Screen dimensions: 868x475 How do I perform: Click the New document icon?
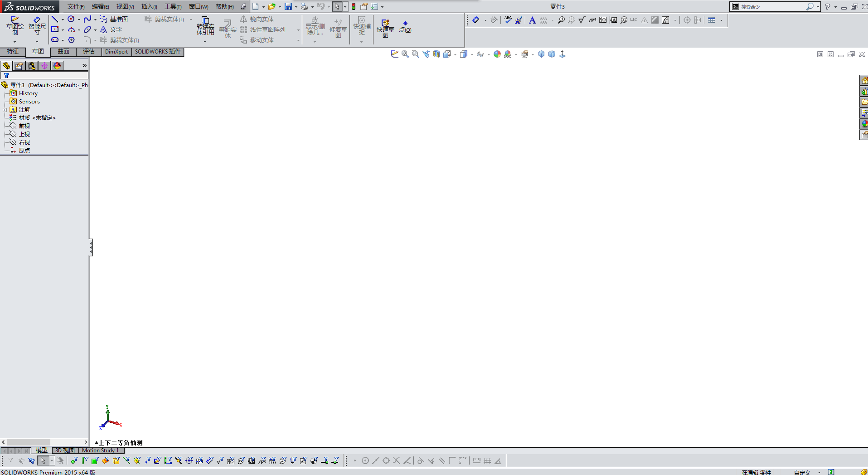tap(256, 6)
